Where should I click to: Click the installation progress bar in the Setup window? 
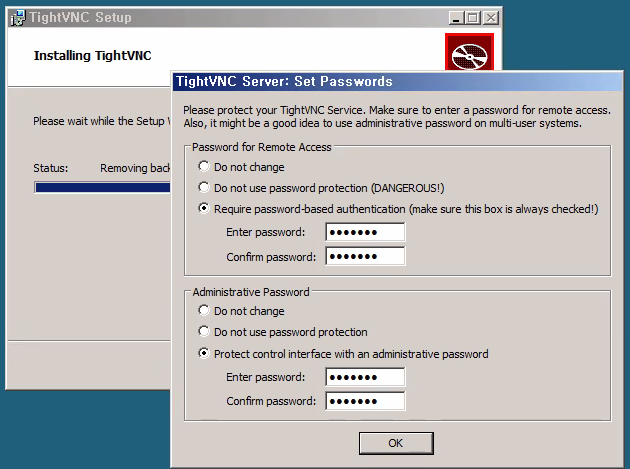102,187
